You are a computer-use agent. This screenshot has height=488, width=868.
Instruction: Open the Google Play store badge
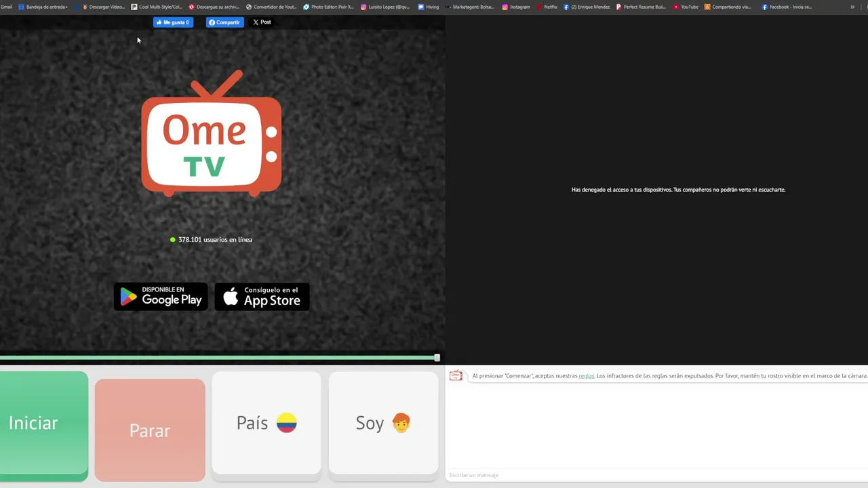pos(161,296)
